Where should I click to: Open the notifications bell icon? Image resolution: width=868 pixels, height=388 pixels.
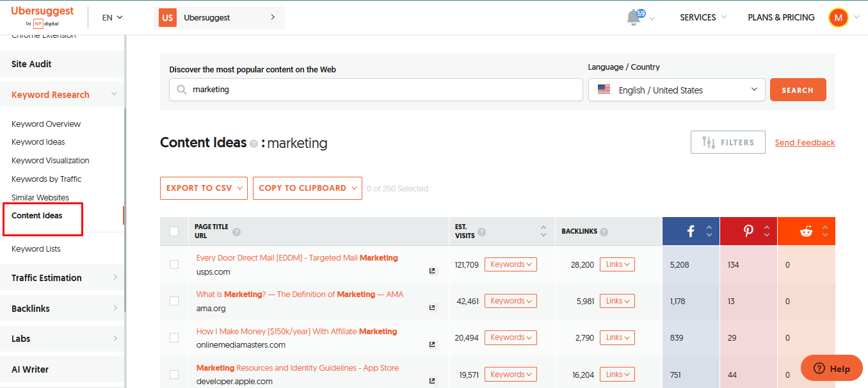click(x=634, y=18)
